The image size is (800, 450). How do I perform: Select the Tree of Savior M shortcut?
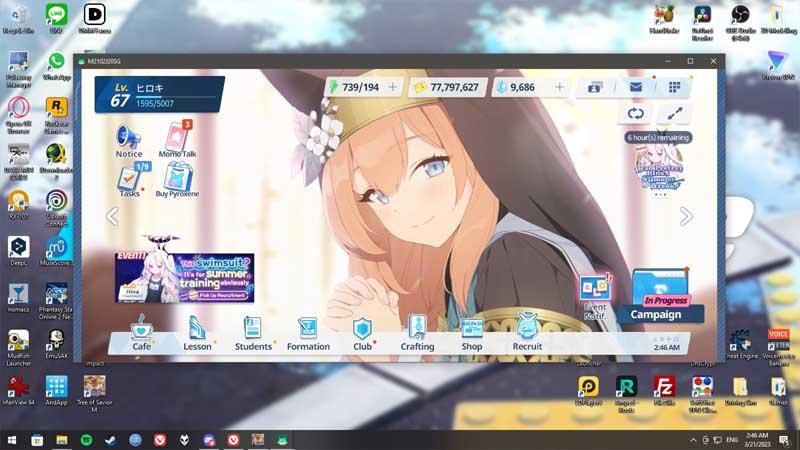pos(95,394)
